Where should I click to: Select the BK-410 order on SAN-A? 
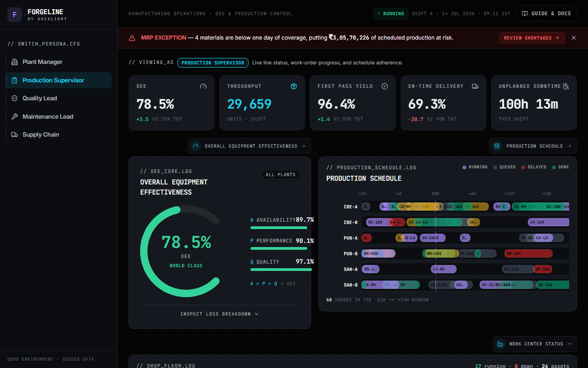(518, 269)
